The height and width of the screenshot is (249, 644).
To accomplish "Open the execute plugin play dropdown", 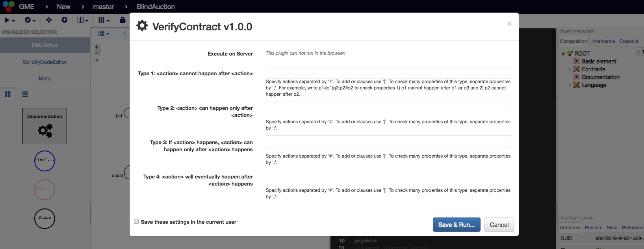I will click(10, 20).
